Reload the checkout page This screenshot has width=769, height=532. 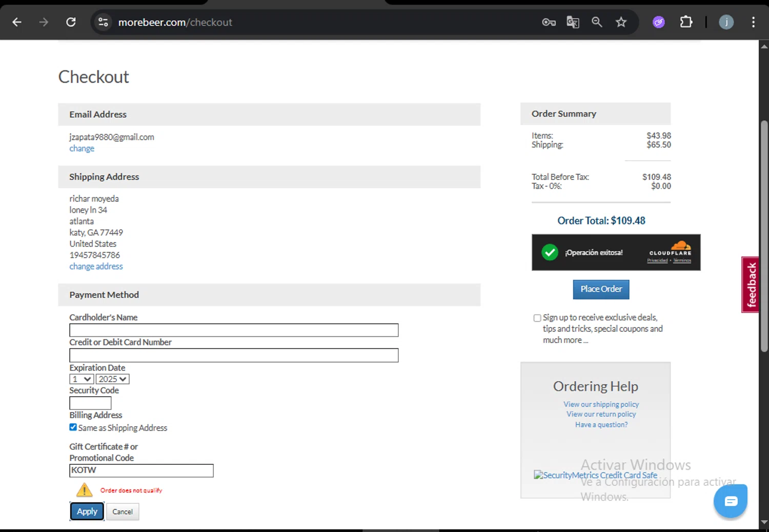tap(71, 22)
